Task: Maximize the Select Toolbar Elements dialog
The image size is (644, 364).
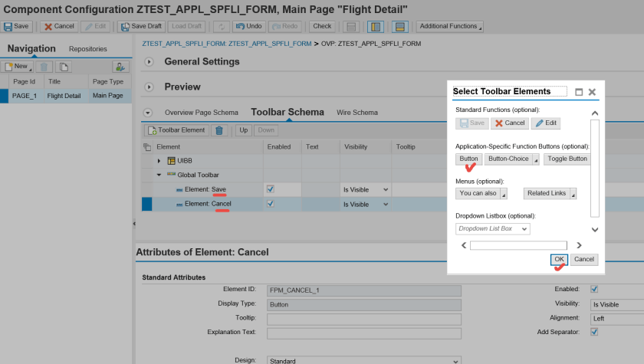Action: point(579,91)
